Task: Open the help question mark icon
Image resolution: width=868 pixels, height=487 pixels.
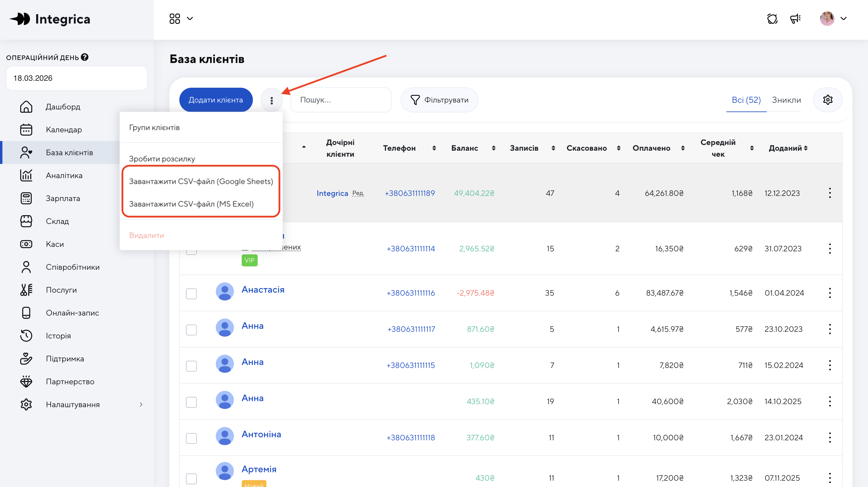Action: (x=85, y=57)
